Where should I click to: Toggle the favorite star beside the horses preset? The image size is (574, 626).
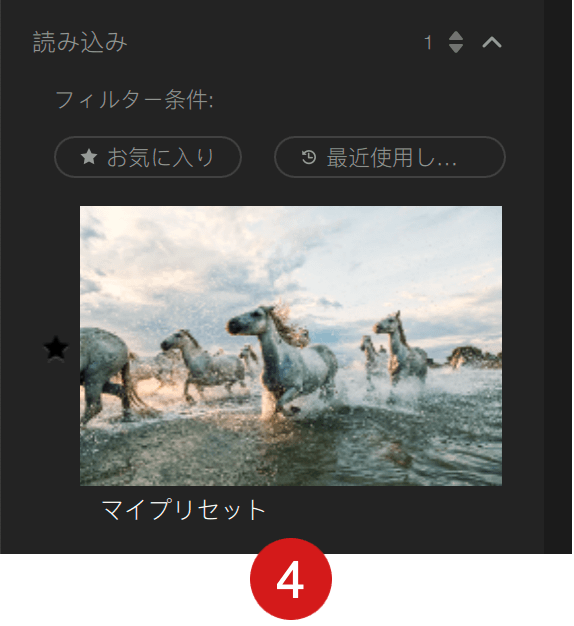point(56,348)
